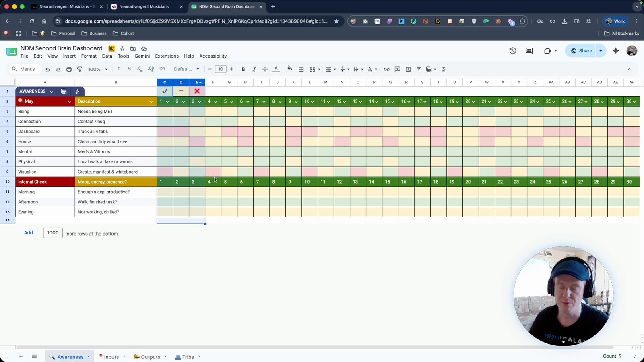The height and width of the screenshot is (362, 644).
Task: Click the rows count field showing 1000
Action: [x=53, y=233]
